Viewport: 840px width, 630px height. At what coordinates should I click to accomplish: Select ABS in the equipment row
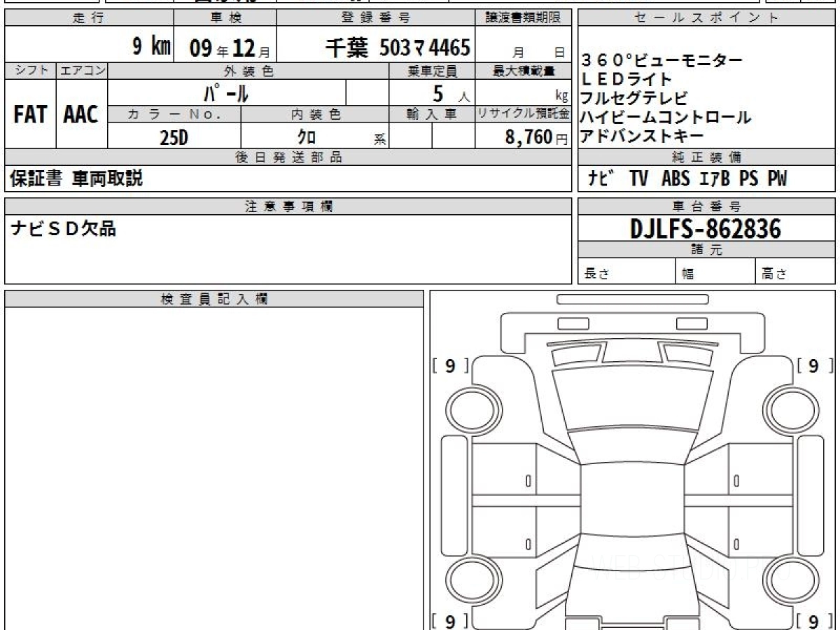coord(675,178)
